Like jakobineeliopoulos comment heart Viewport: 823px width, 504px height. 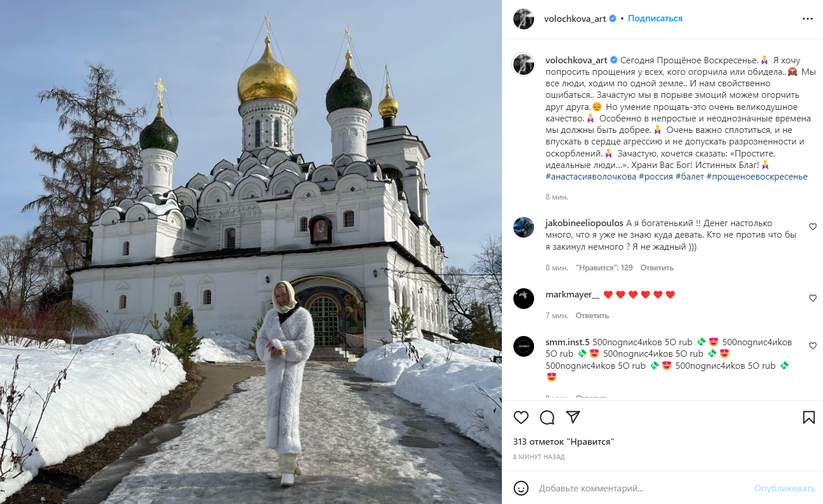pyautogui.click(x=813, y=227)
